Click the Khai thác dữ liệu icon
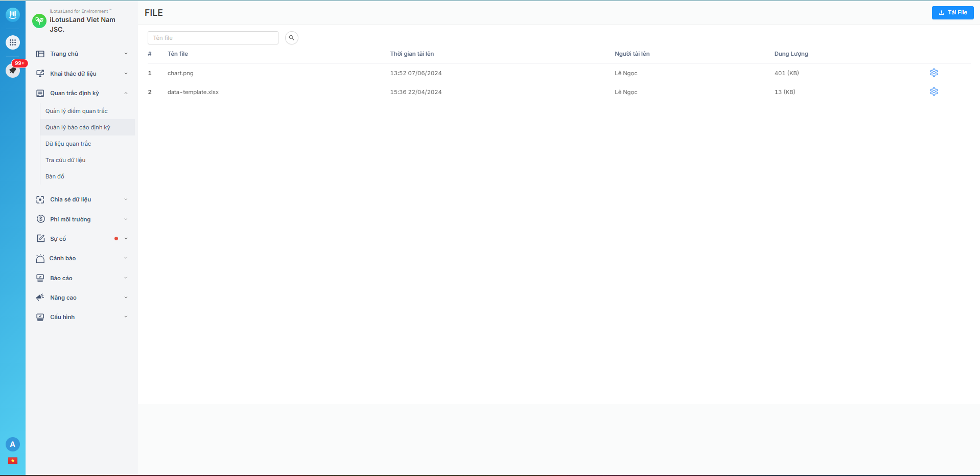This screenshot has width=980, height=476. (x=40, y=74)
